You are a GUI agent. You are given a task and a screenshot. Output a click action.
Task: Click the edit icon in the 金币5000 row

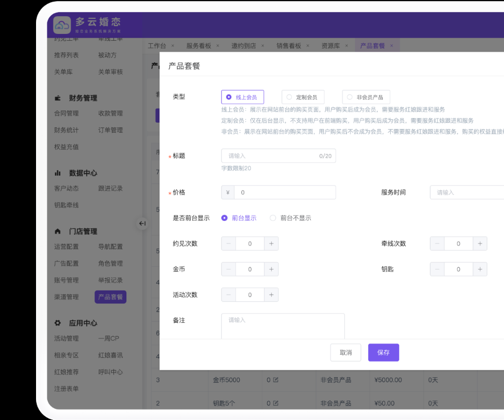[x=276, y=380]
